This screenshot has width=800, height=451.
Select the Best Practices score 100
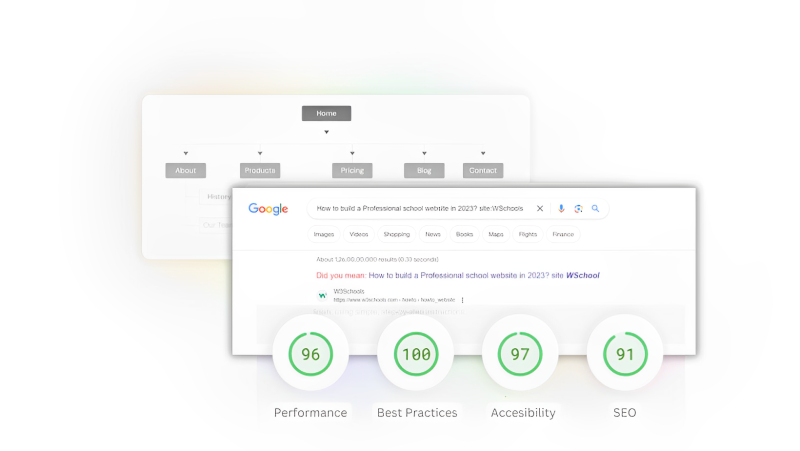(415, 354)
